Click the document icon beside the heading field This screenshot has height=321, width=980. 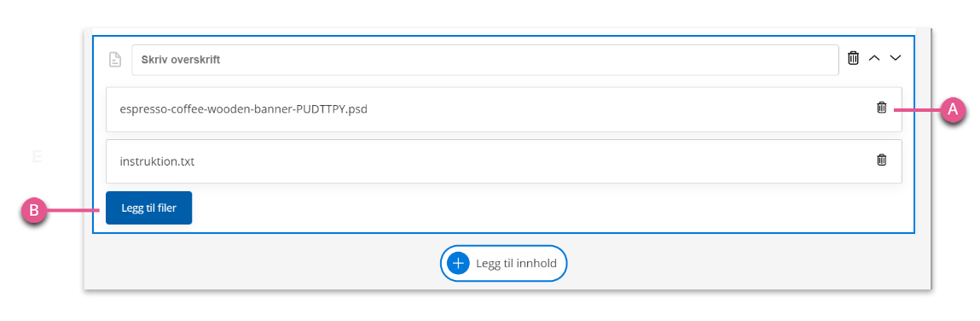point(115,60)
